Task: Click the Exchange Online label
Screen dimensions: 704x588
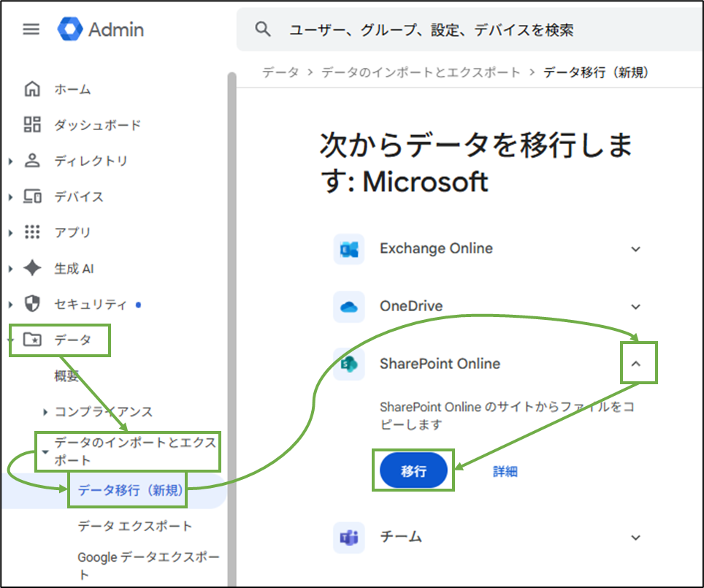Action: (x=436, y=248)
